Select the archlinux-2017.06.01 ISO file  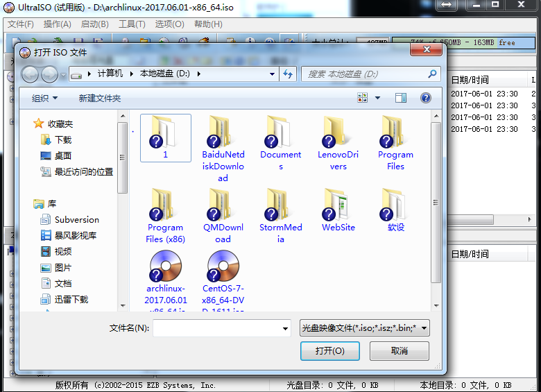[x=165, y=280]
